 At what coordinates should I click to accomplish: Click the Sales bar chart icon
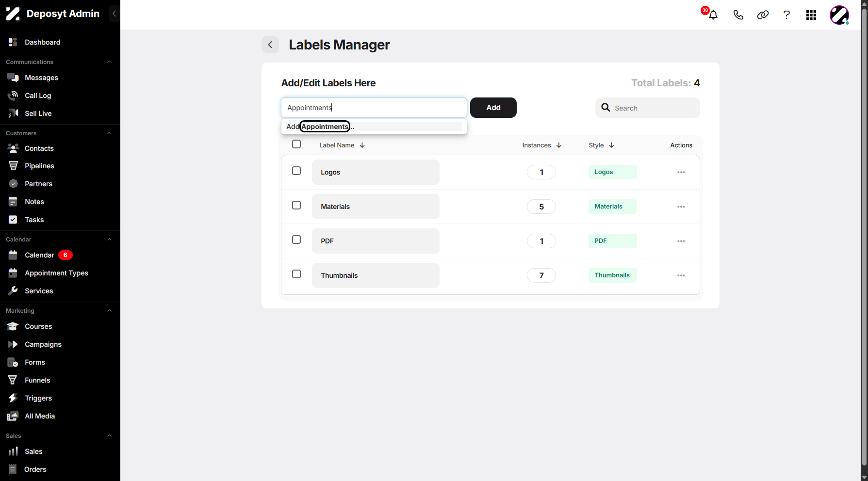(x=13, y=451)
